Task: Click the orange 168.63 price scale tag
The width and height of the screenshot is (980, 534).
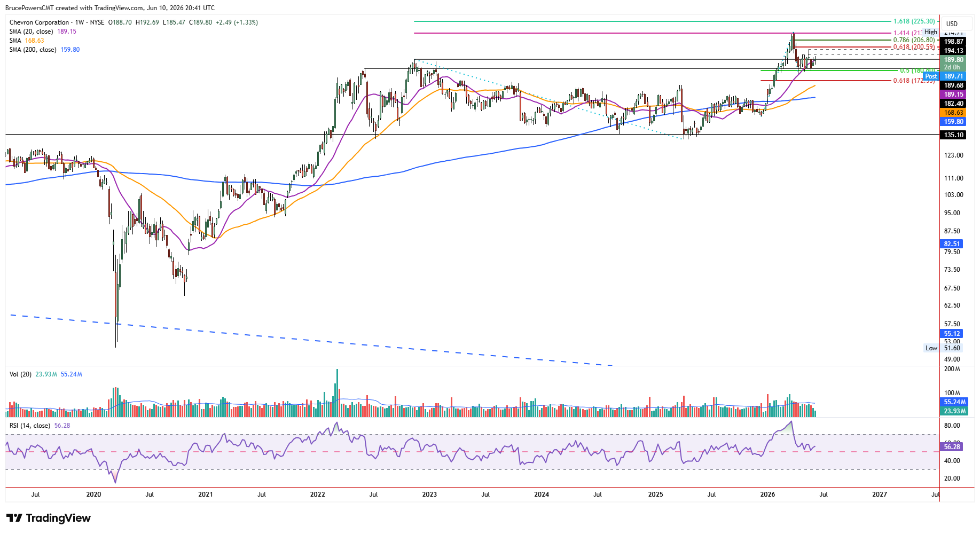Action: click(x=953, y=113)
